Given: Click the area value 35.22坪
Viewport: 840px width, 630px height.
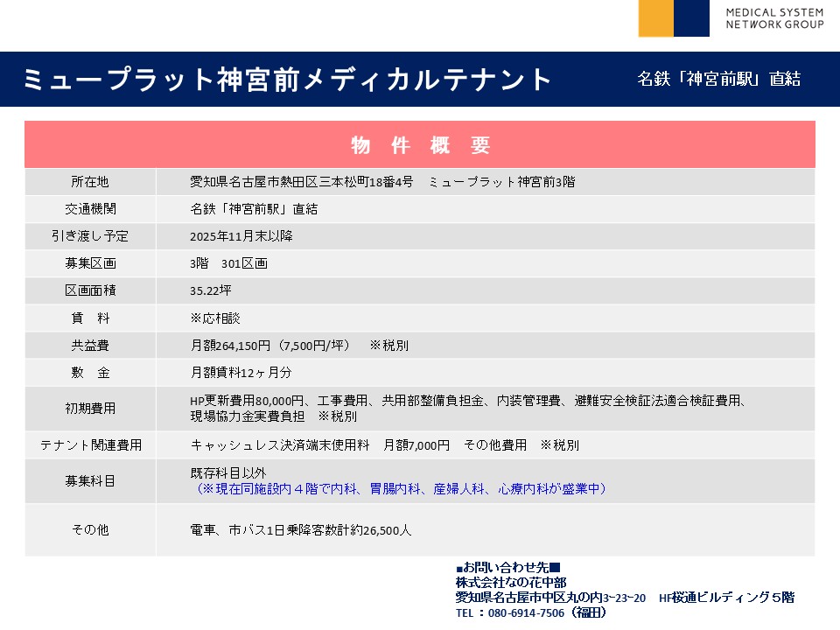Looking at the screenshot, I should pyautogui.click(x=211, y=290).
